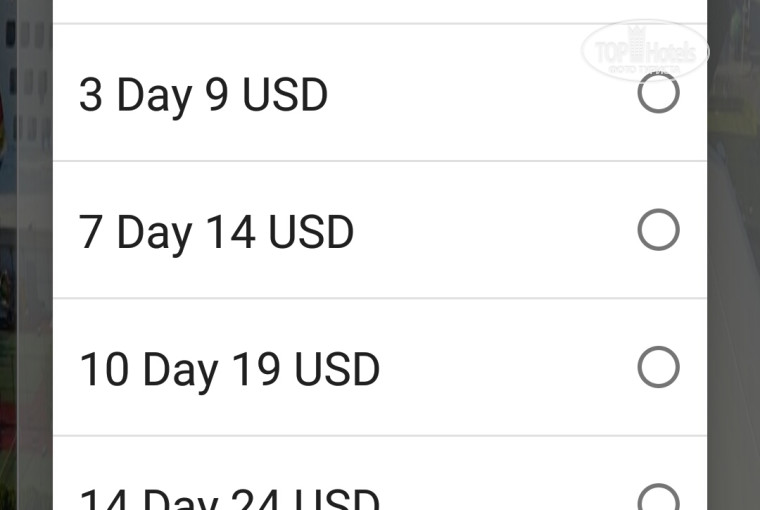
Task: Click the TopHotels watermark logo
Action: [x=645, y=50]
